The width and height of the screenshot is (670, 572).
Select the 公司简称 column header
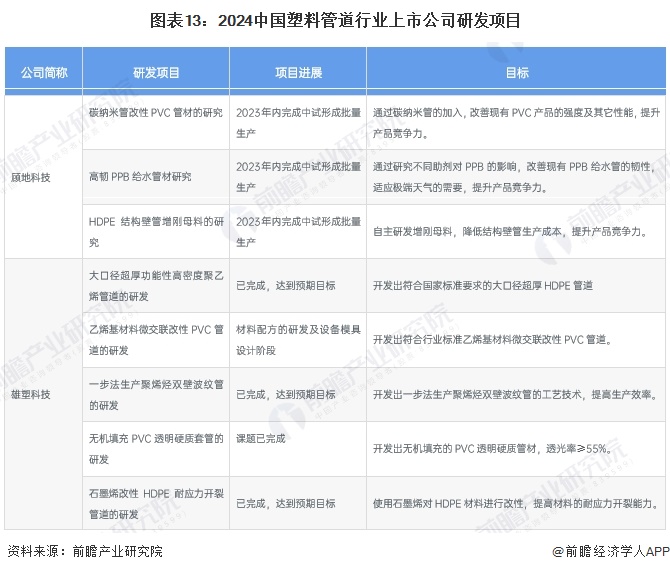click(x=44, y=72)
